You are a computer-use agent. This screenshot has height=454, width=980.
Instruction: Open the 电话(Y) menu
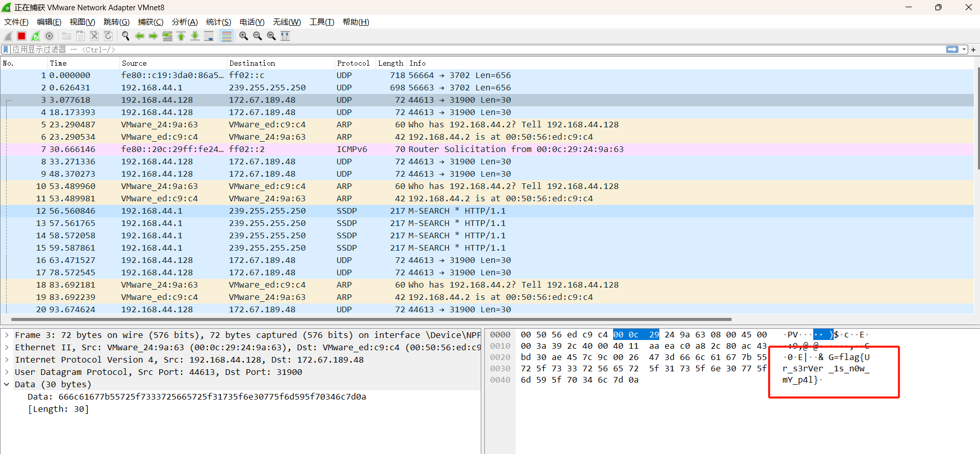point(252,22)
